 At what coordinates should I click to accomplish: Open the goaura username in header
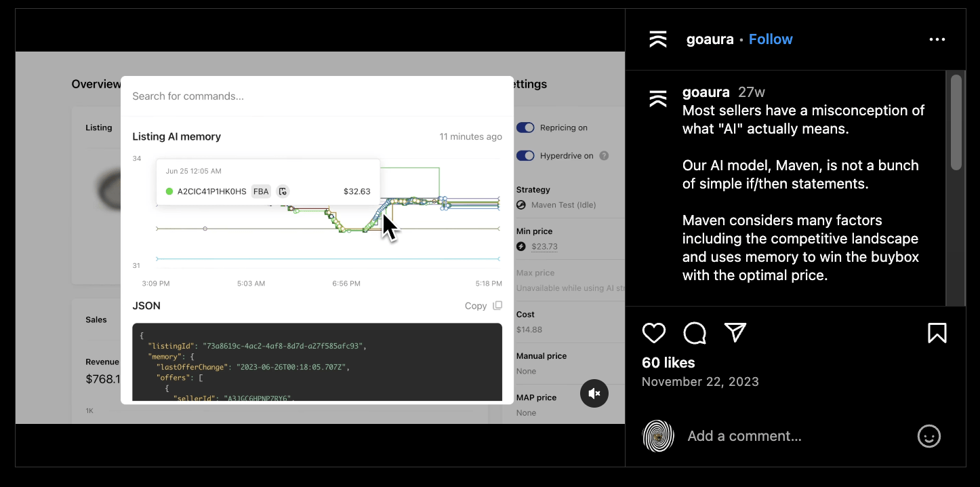[x=710, y=39]
